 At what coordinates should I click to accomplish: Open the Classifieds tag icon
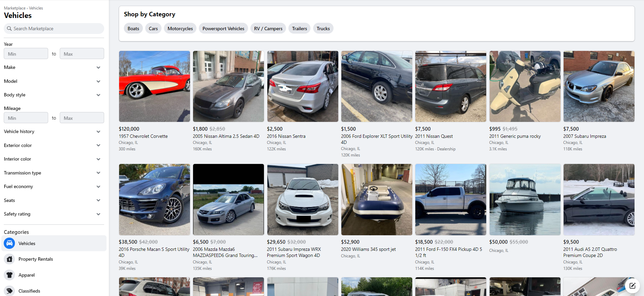(x=10, y=291)
